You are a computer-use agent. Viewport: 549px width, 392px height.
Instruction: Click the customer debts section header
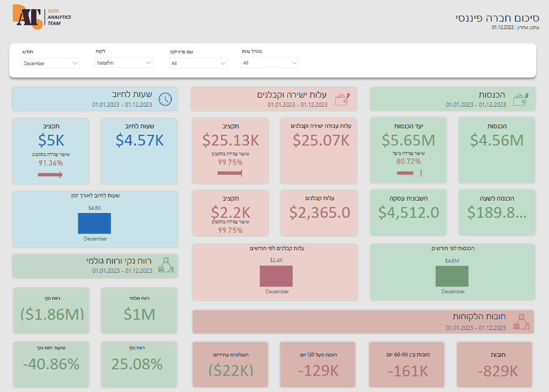coord(363,322)
